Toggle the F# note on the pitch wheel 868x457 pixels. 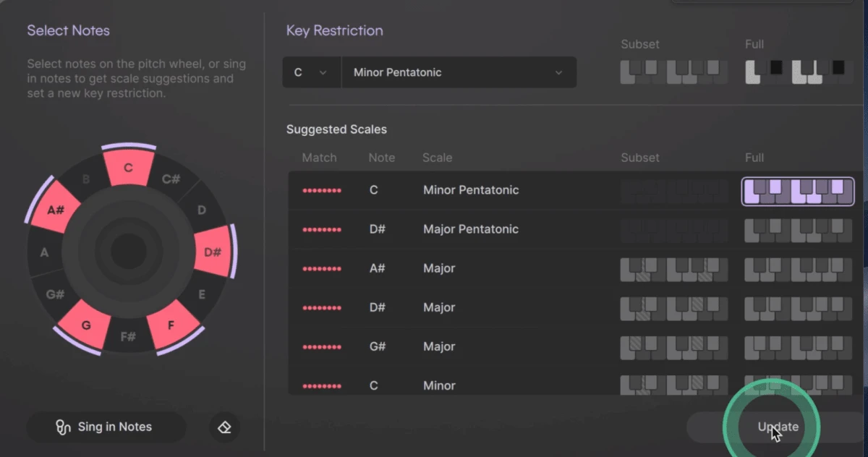128,336
